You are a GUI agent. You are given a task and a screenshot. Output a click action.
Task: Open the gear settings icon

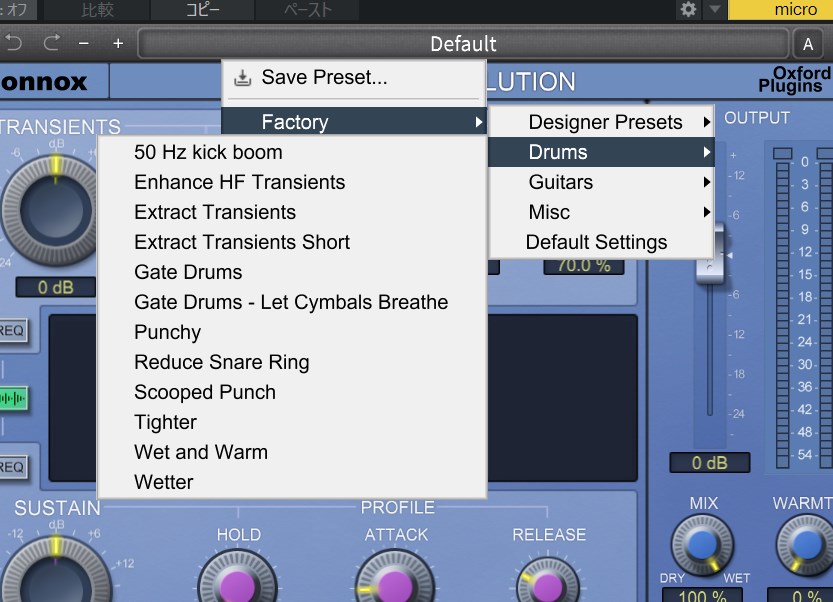tap(688, 10)
